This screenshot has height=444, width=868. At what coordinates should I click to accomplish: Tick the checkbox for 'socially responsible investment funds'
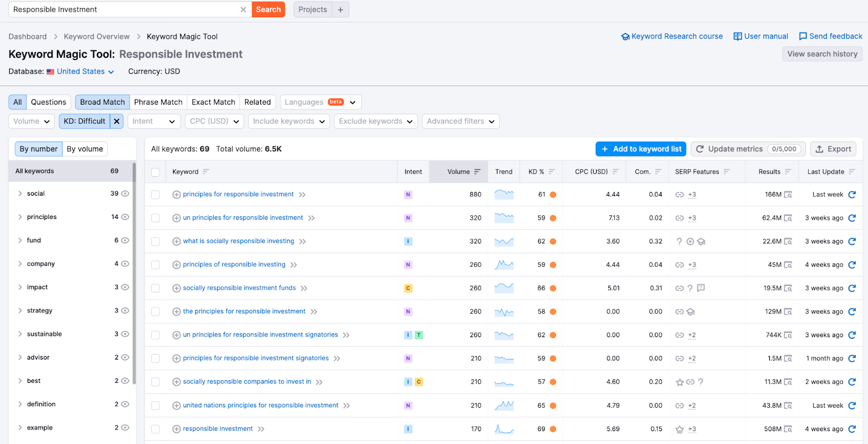[156, 288]
